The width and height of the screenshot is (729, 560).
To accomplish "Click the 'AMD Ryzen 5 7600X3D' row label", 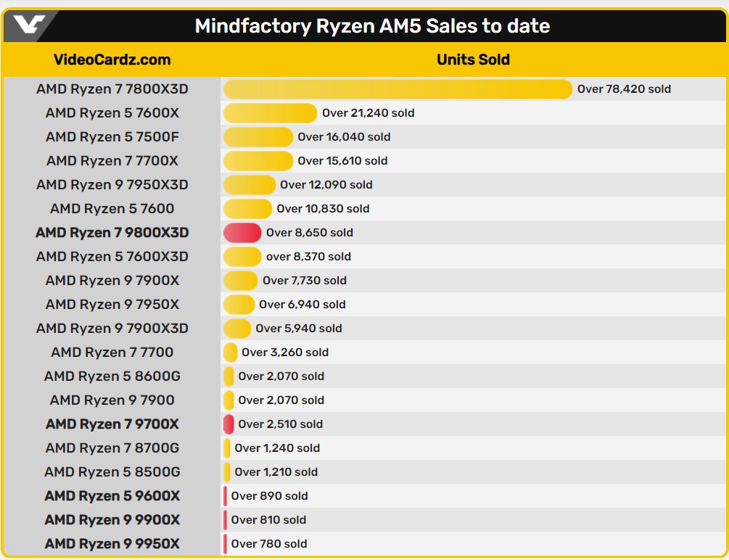I will coord(112,257).
